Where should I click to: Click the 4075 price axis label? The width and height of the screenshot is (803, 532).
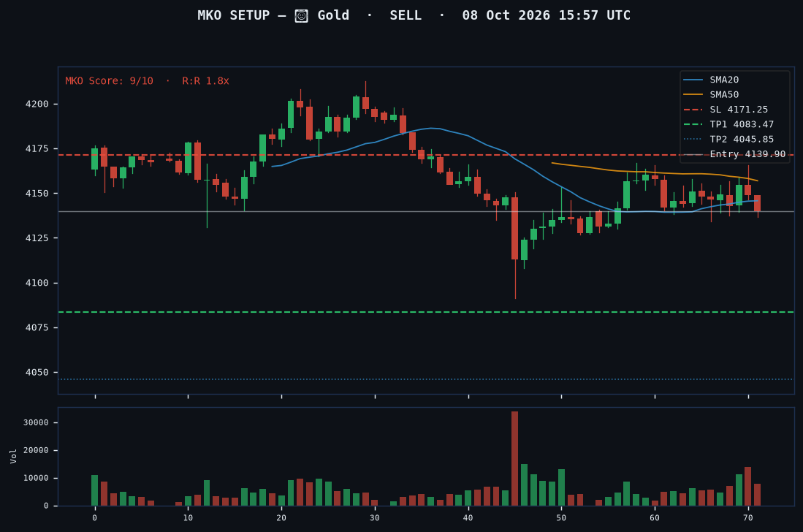(37, 327)
